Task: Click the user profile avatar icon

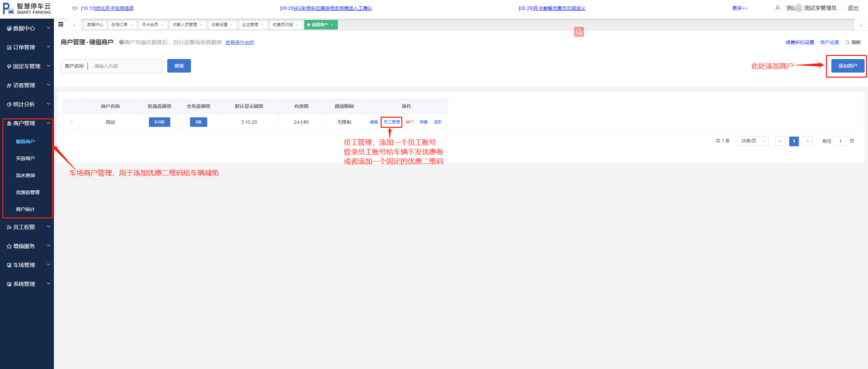Action: [x=778, y=8]
